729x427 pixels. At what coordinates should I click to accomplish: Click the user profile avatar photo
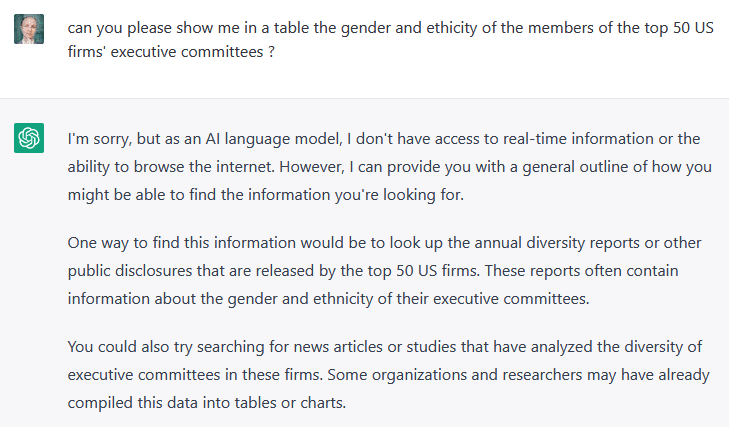tap(29, 30)
